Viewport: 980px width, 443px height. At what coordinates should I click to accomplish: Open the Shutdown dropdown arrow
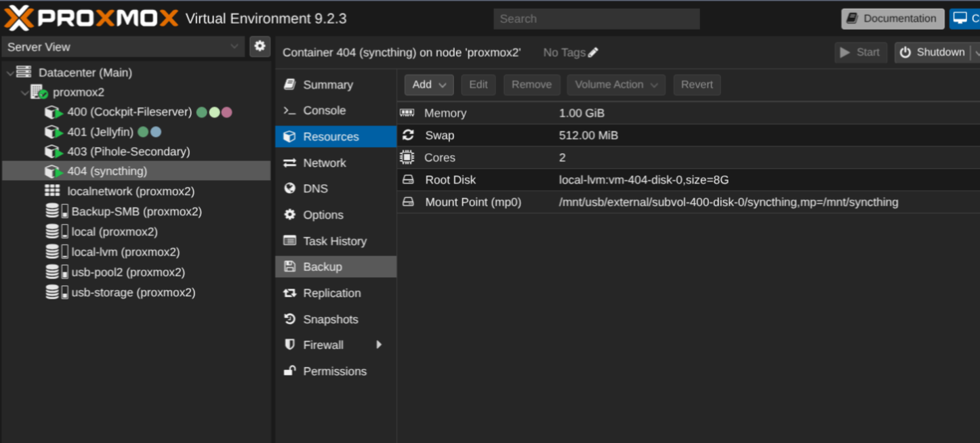[977, 52]
